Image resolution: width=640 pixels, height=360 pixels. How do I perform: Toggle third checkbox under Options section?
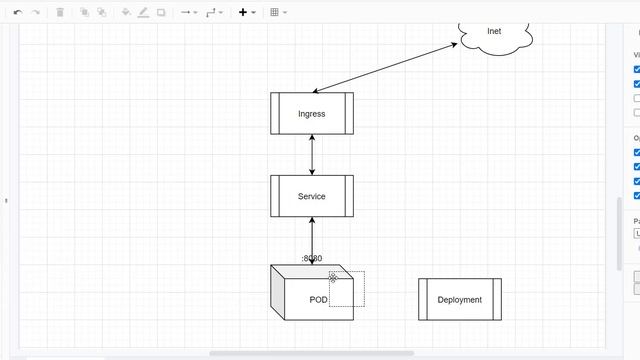[637, 181]
